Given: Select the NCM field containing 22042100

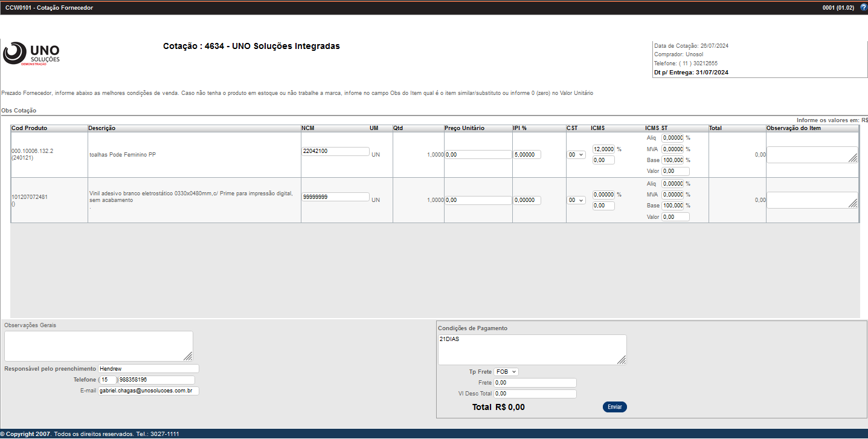Looking at the screenshot, I should click(x=335, y=151).
